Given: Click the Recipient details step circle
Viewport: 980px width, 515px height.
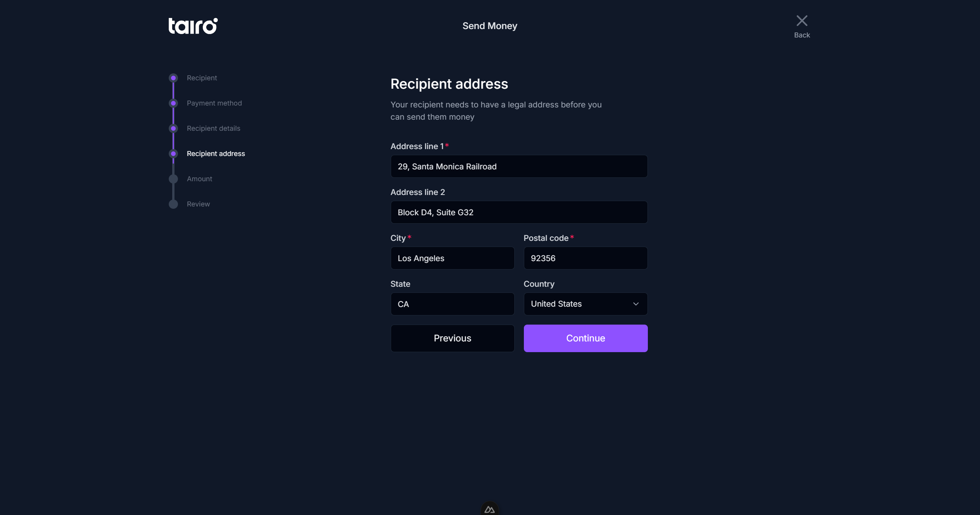Looking at the screenshot, I should click(x=173, y=128).
